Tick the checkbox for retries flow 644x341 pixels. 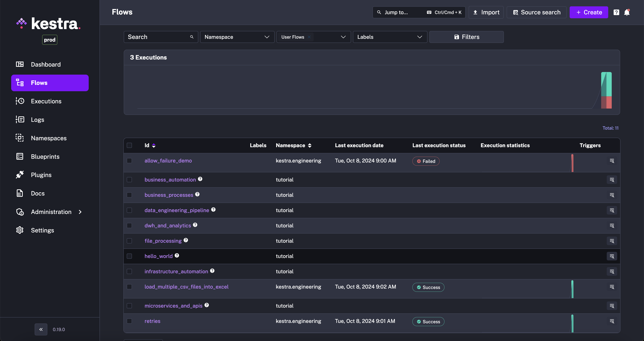point(129,321)
